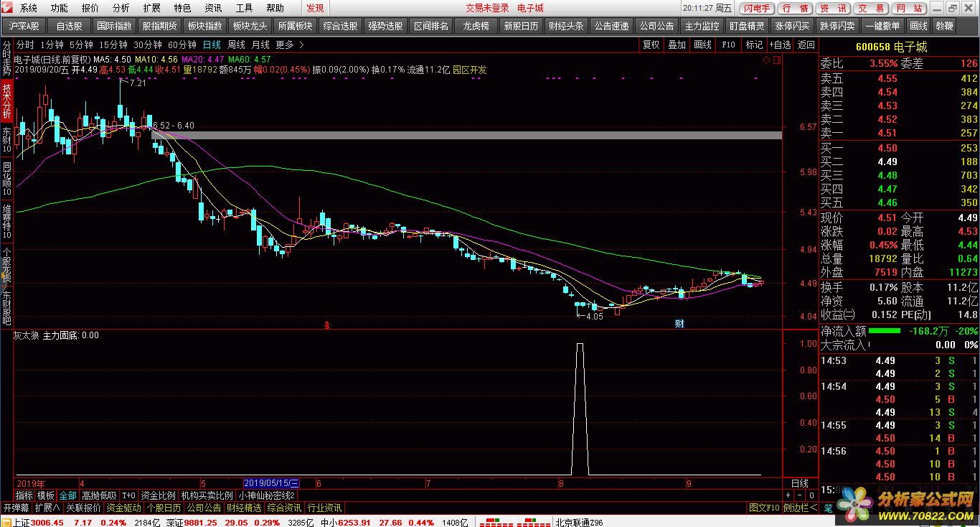The height and width of the screenshot is (527, 980).
Task: Open the 财经精选 bottom tab
Action: pyautogui.click(x=244, y=508)
